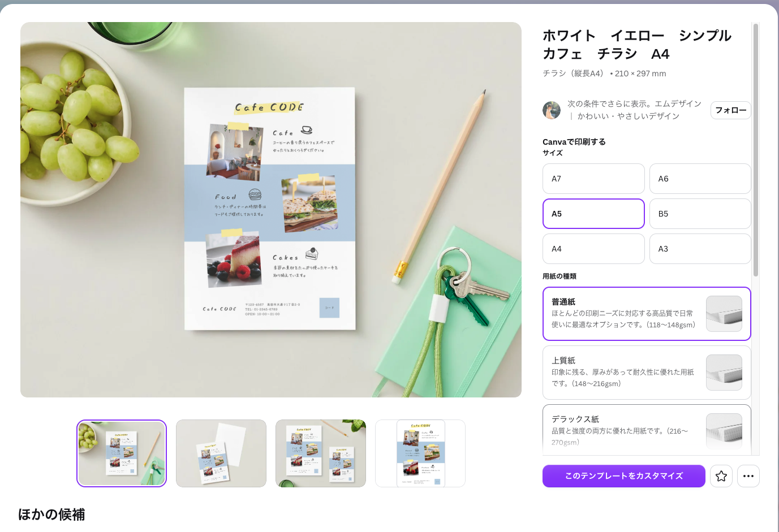This screenshot has width=779, height=532.
Task: Click the 普通紙 paper sample image
Action: point(724,314)
